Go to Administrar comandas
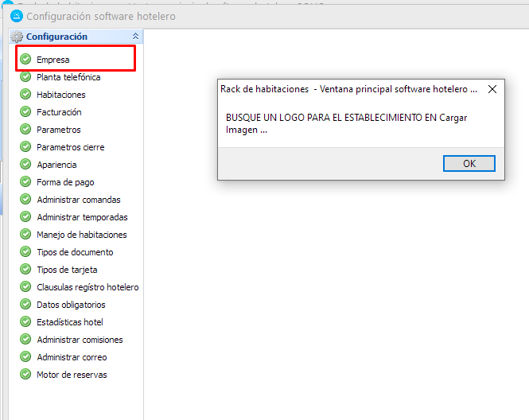The width and height of the screenshot is (529, 420). pos(79,200)
